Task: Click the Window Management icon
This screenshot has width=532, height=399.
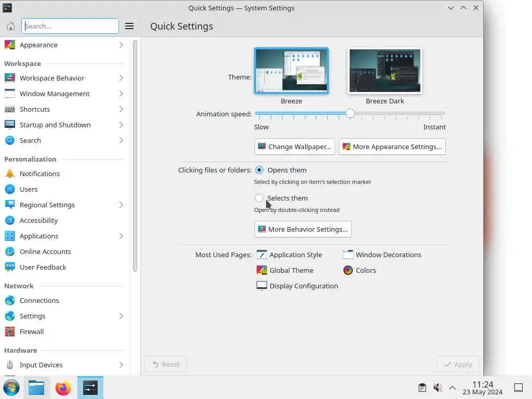Action: 10,94
